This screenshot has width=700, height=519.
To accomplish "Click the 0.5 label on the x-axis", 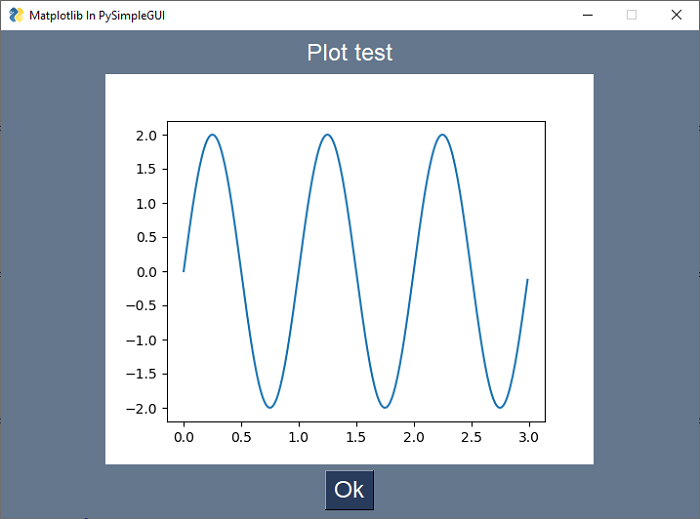I will click(x=241, y=438).
